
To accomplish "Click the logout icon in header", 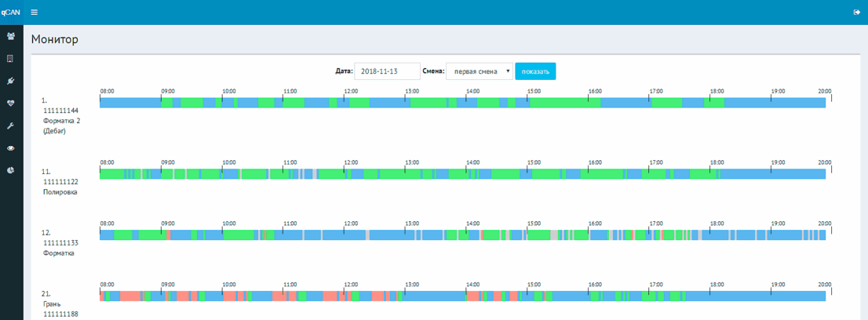I will 856,12.
